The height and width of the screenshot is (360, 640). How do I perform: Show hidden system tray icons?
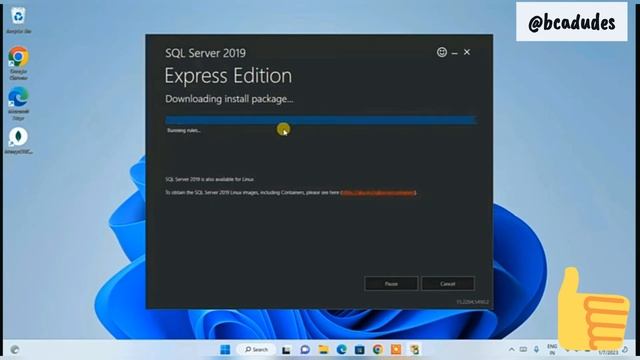click(x=511, y=349)
